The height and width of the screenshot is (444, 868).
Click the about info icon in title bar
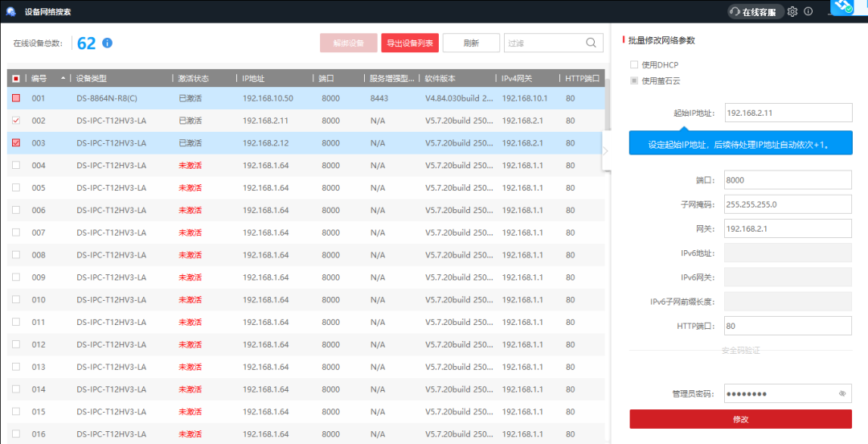[809, 11]
